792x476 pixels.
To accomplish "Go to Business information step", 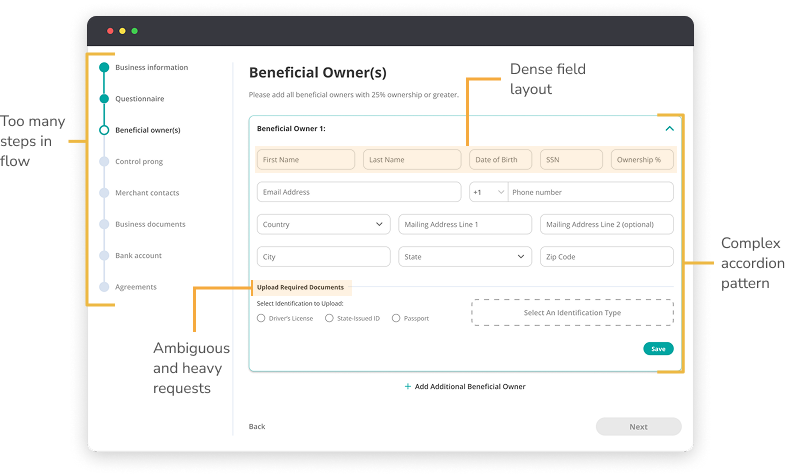I will [x=152, y=67].
